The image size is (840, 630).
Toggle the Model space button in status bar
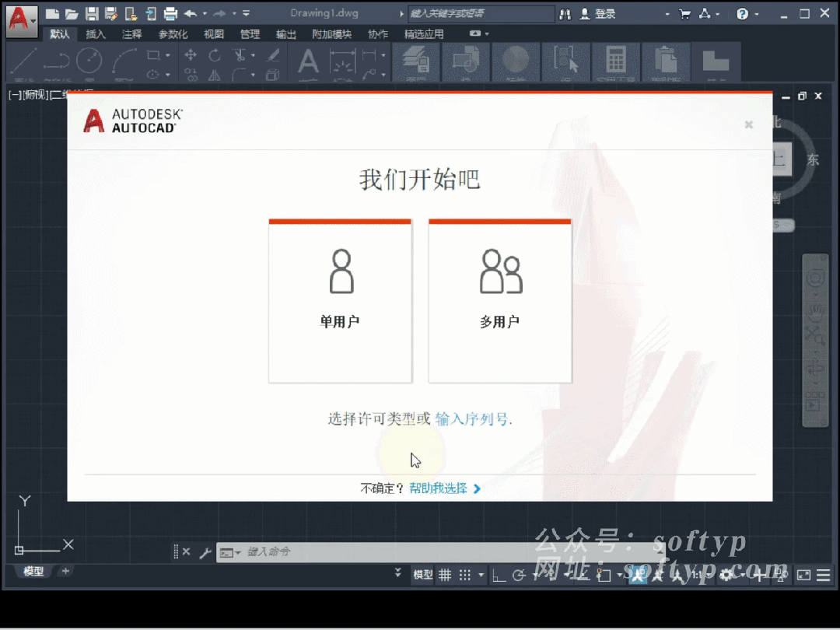[x=422, y=575]
